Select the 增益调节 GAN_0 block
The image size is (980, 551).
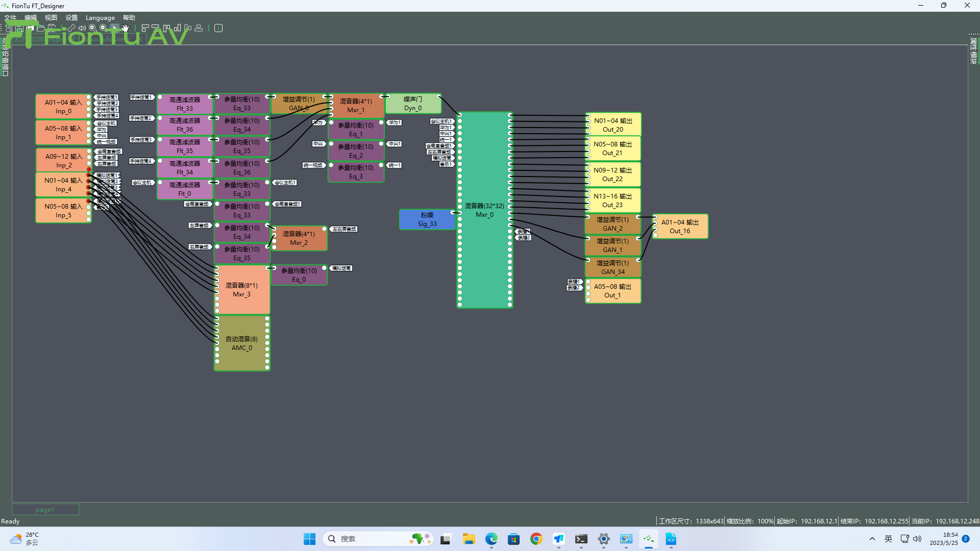[299, 104]
